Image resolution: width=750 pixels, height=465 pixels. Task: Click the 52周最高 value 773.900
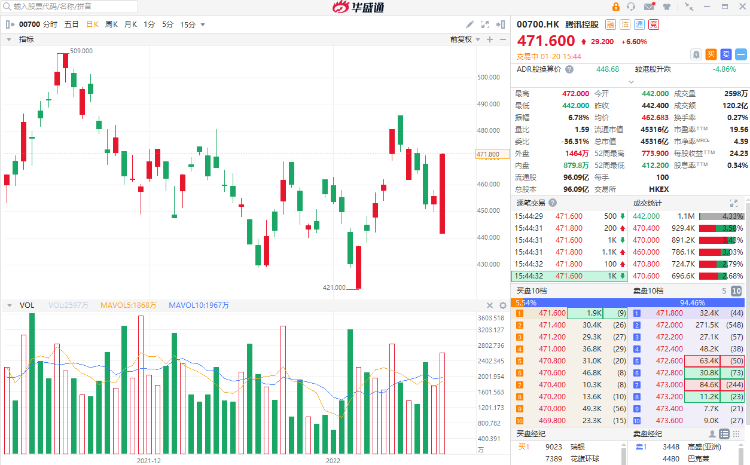(655, 154)
